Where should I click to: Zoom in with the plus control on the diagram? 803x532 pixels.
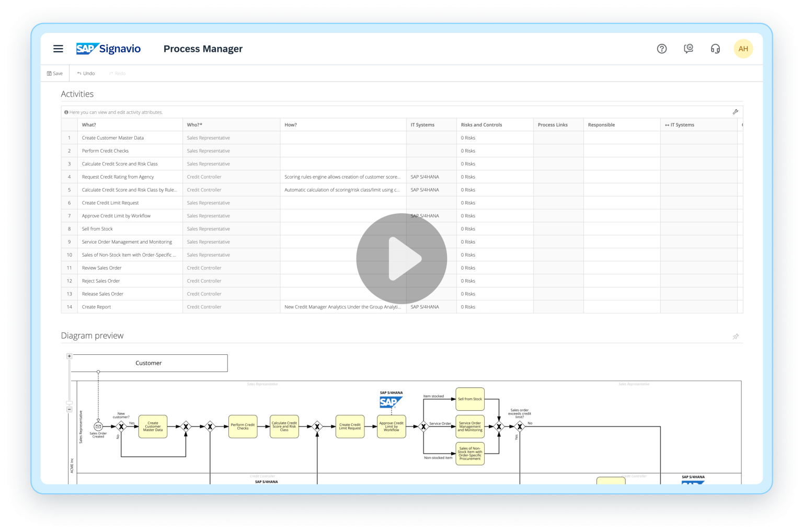(68, 355)
